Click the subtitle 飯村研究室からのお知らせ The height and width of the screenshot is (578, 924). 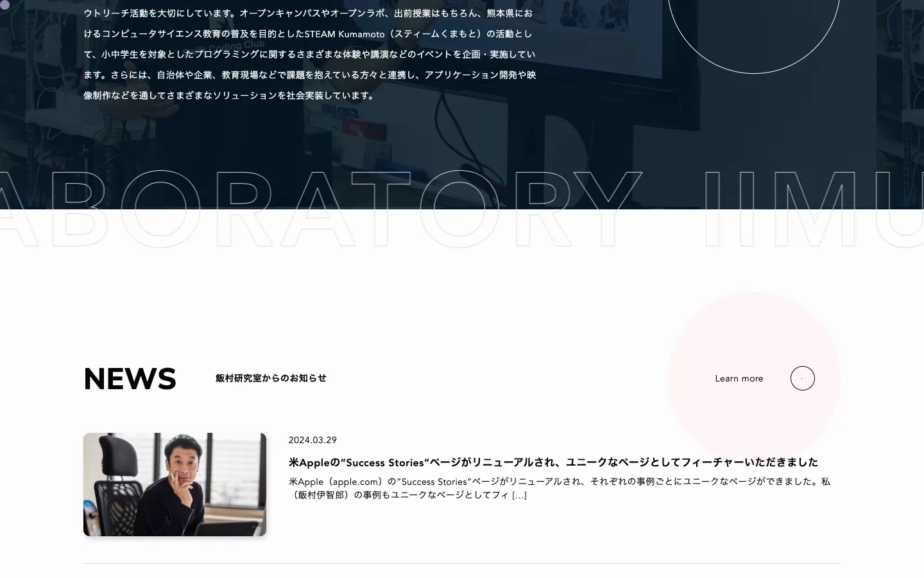coord(271,378)
